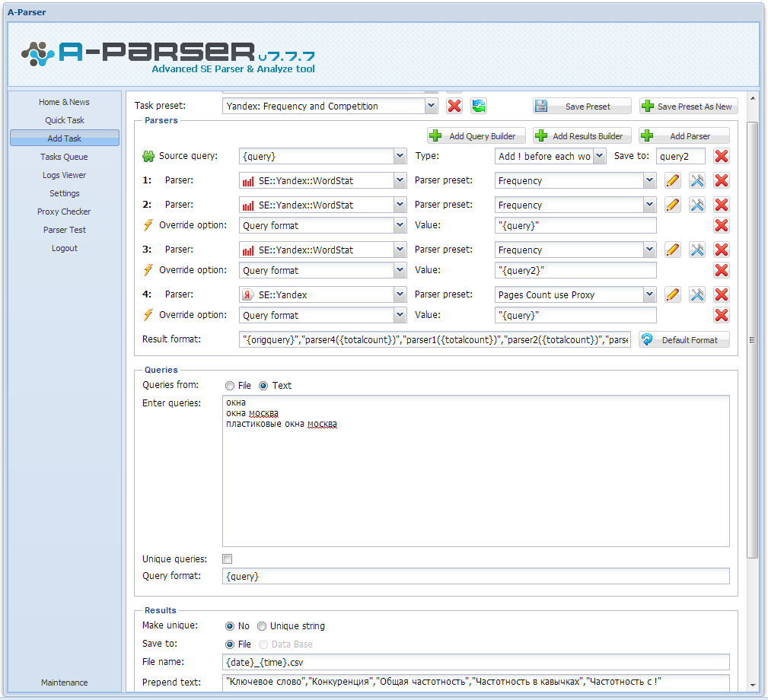
Task: Open tools options for parser 1
Action: (697, 180)
